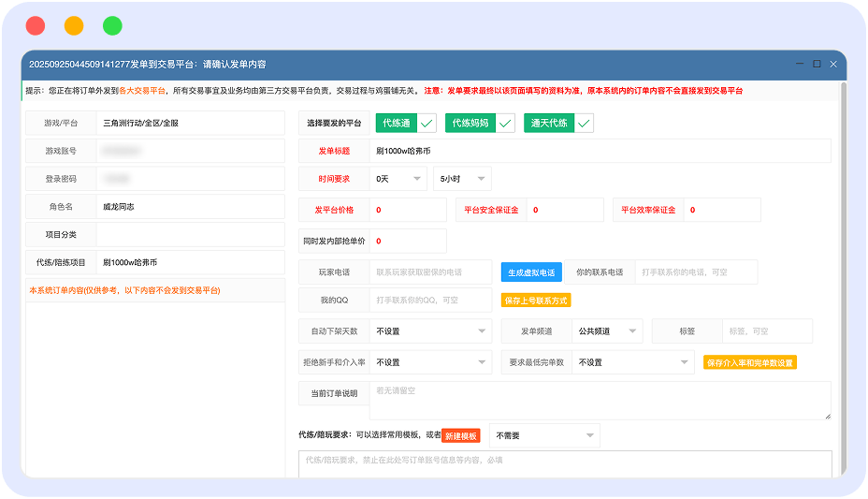Open the 发单频道 公共频道 dropdown
The height and width of the screenshot is (499, 868).
pyautogui.click(x=607, y=330)
